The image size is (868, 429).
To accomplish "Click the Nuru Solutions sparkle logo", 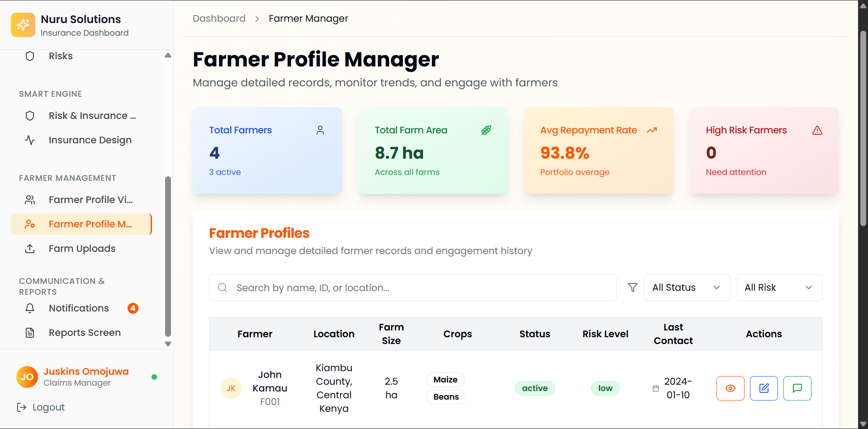I will click(23, 25).
